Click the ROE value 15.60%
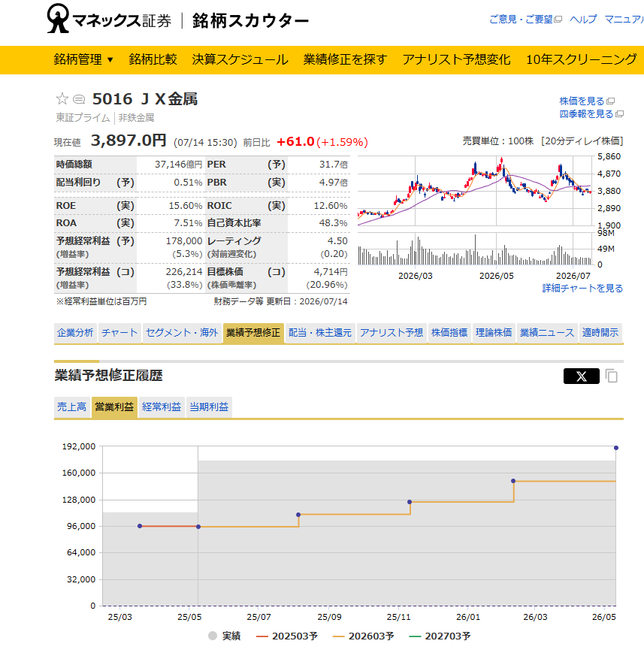This screenshot has width=644, height=659. tap(186, 206)
